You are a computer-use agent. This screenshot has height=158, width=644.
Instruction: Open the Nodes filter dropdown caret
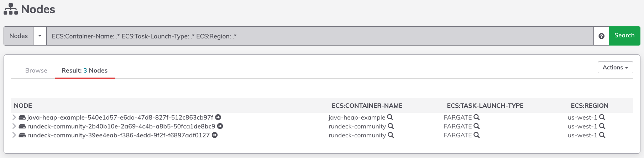40,36
